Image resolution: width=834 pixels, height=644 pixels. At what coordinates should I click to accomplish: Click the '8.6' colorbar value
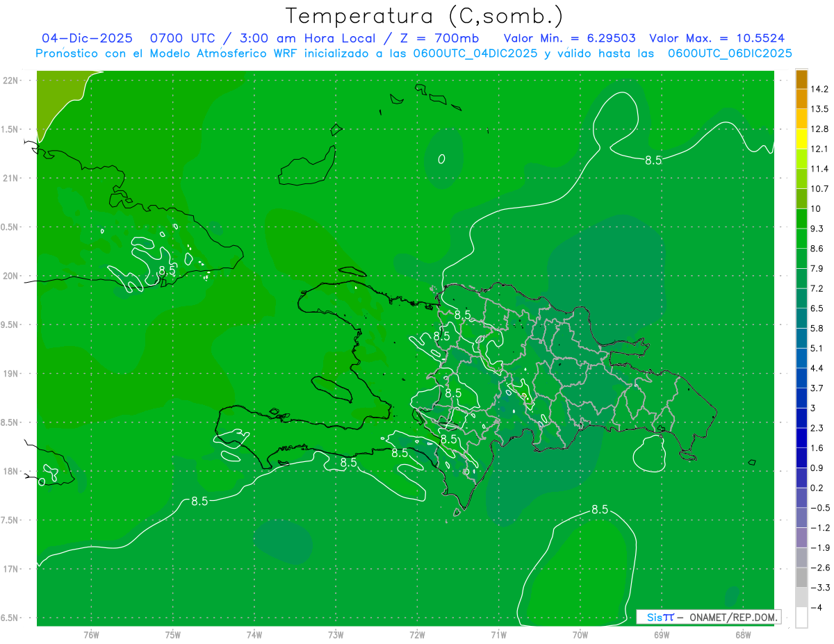[817, 249]
